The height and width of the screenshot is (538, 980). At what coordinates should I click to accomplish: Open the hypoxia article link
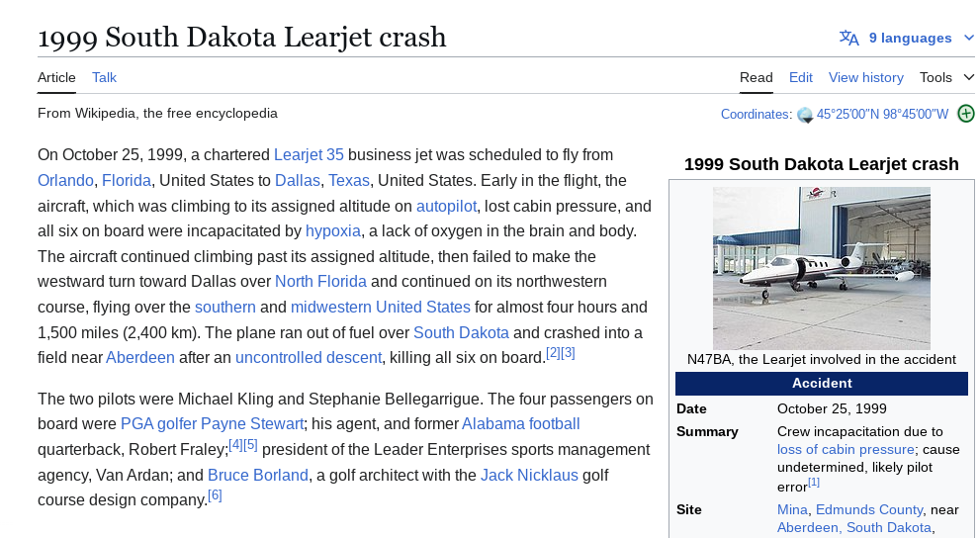[x=332, y=231]
